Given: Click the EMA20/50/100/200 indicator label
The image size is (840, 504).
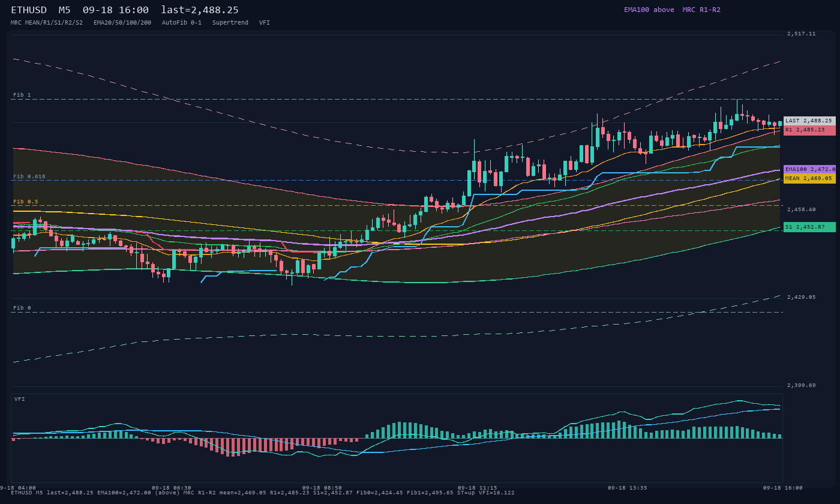Looking at the screenshot, I should click(122, 22).
